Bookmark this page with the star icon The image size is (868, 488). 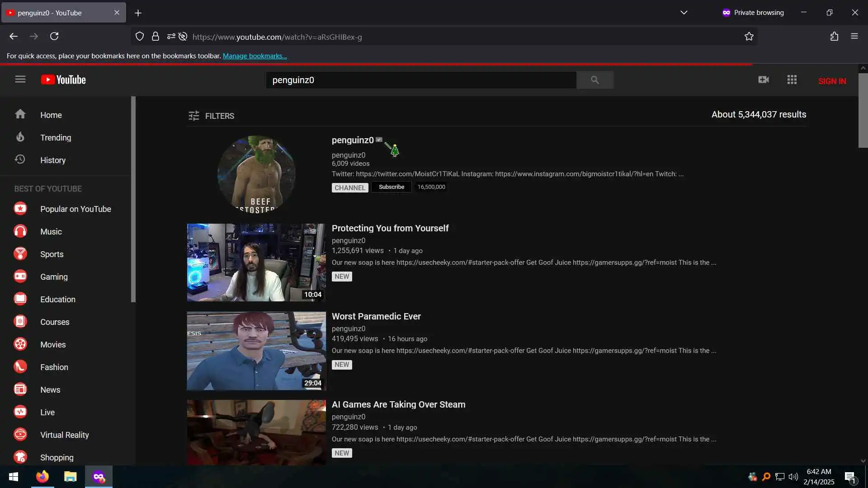tap(749, 37)
